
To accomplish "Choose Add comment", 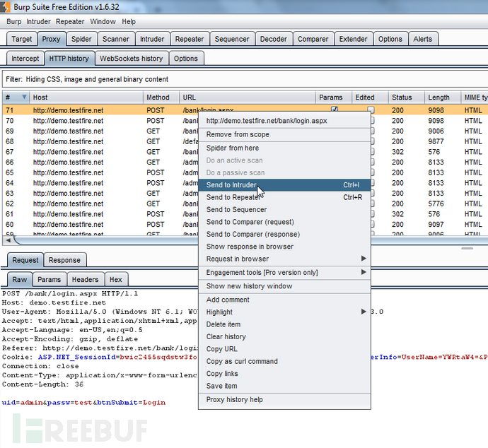I will (284, 300).
